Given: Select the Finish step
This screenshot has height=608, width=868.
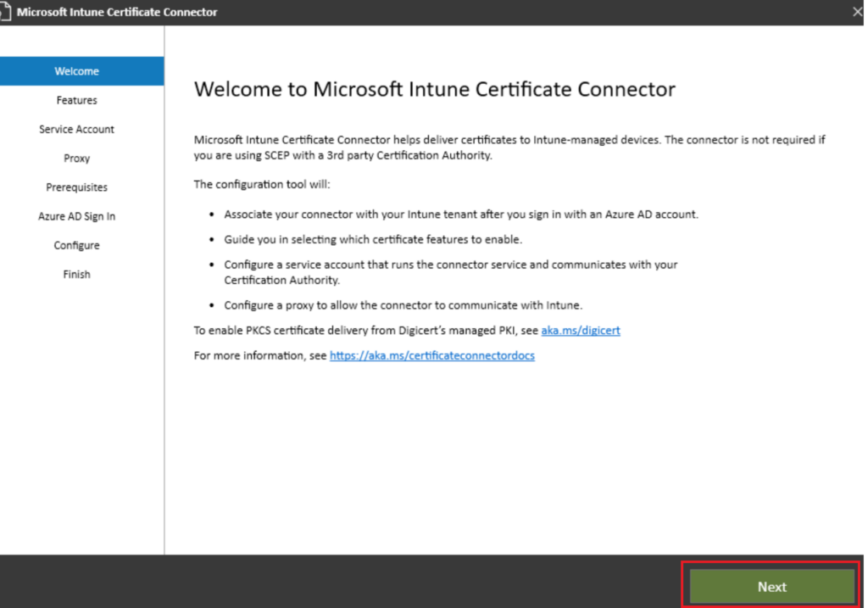Looking at the screenshot, I should pos(76,274).
